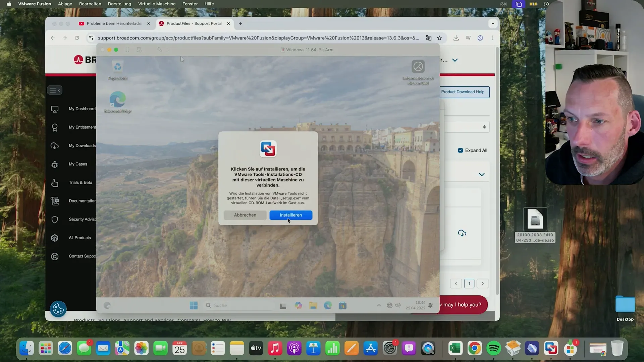Open the Desktop folder on Mac desktop

point(625,309)
